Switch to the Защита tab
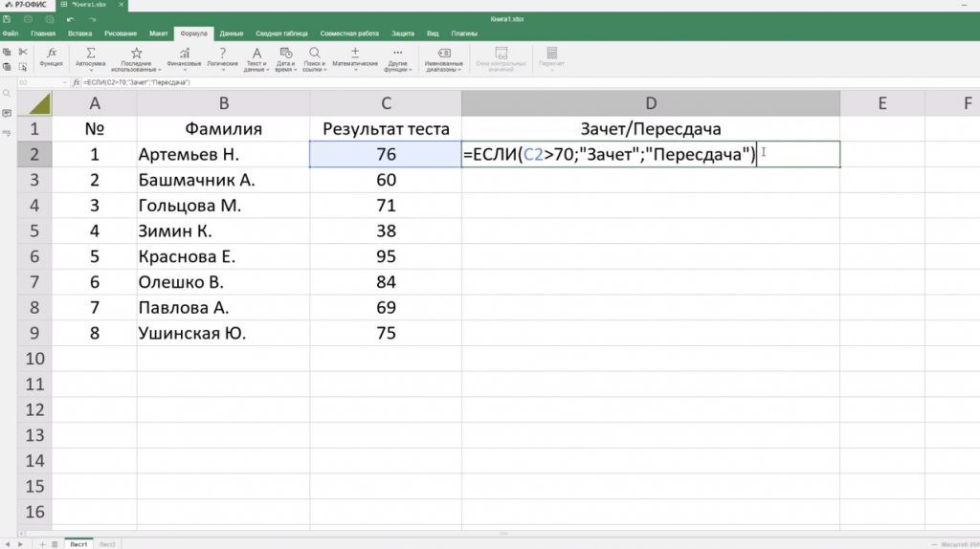 403,33
